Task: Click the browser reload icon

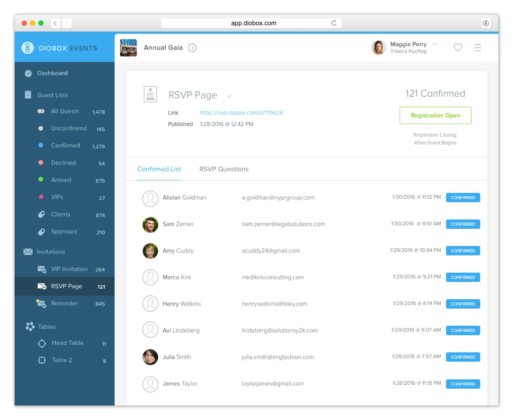Action: point(334,23)
